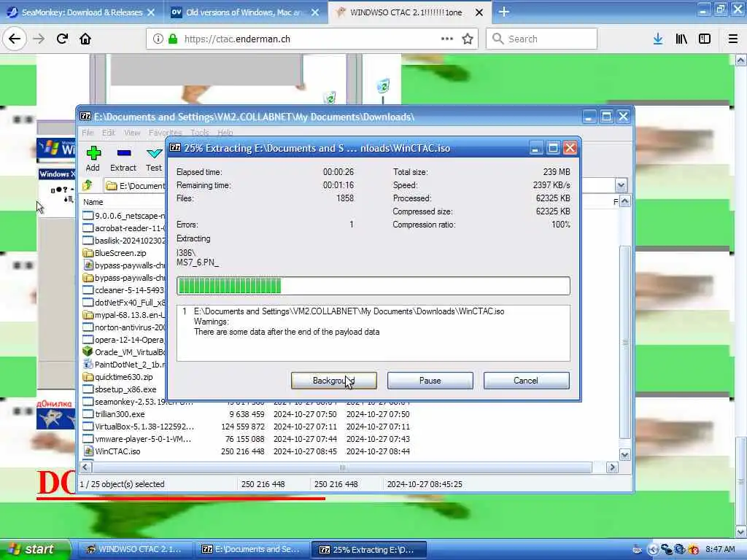Screen dimensions: 747x560
Task: Close the WINDWSO CTAC tab
Action: [x=479, y=12]
